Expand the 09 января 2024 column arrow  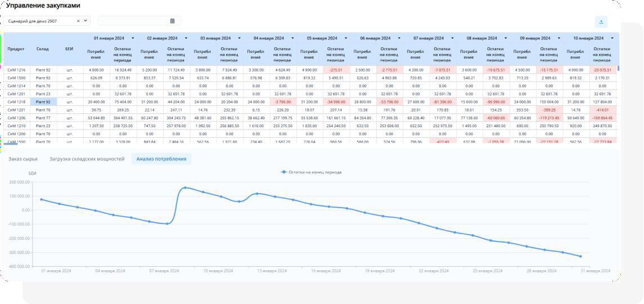pos(559,38)
